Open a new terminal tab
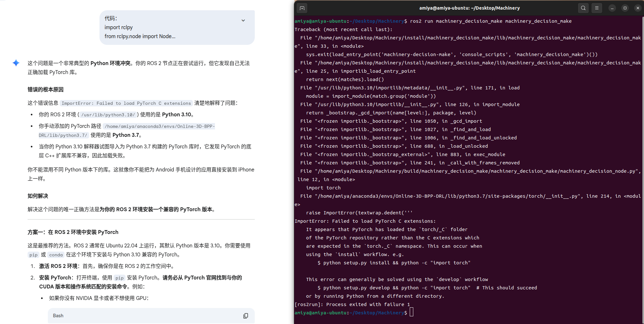This screenshot has height=324, width=644. click(x=302, y=8)
